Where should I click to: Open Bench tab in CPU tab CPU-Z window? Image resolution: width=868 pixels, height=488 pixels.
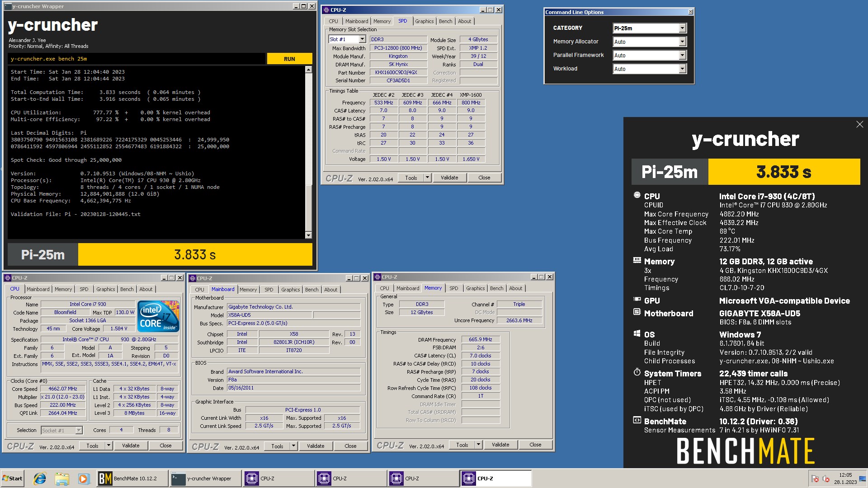[127, 289]
